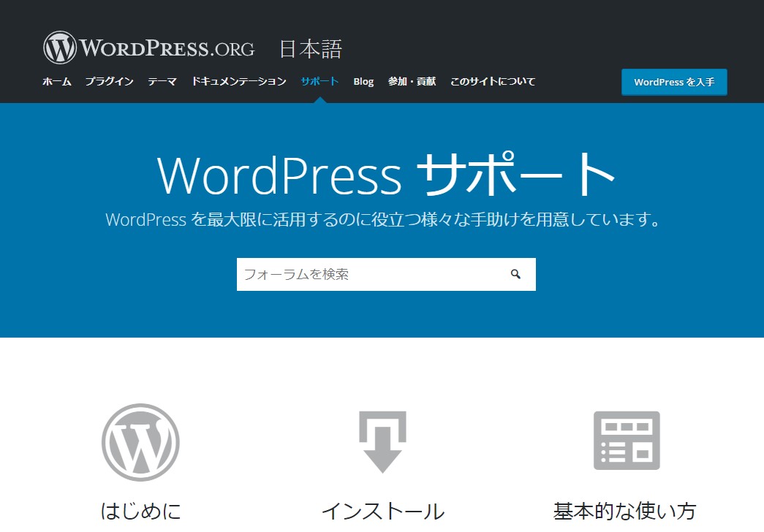Screen dimensions: 764x532
Task: Click the WordPress を入手 button
Action: coord(674,82)
